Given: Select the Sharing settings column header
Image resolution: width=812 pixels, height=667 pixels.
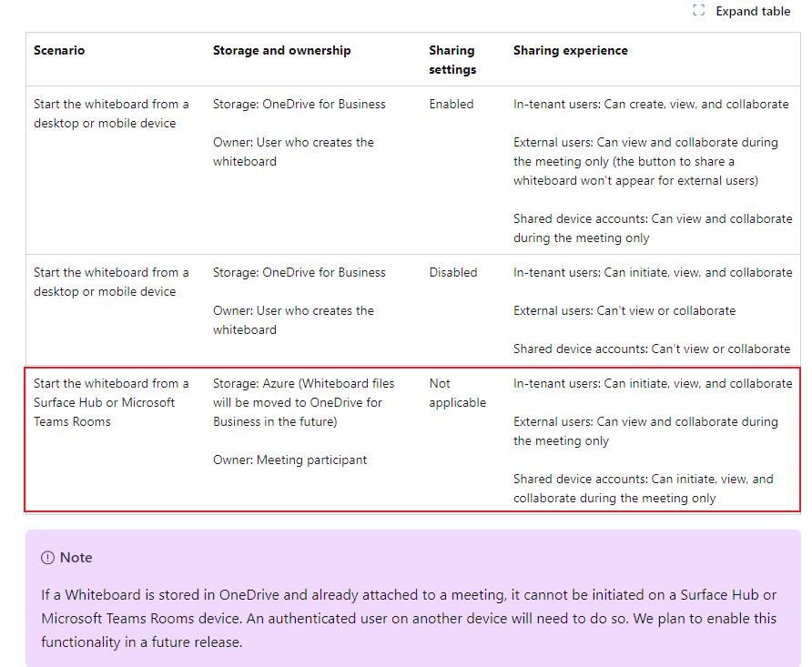Looking at the screenshot, I should (452, 59).
